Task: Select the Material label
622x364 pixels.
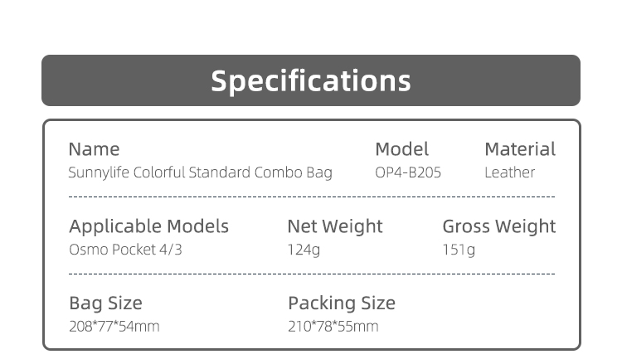Action: (x=520, y=149)
